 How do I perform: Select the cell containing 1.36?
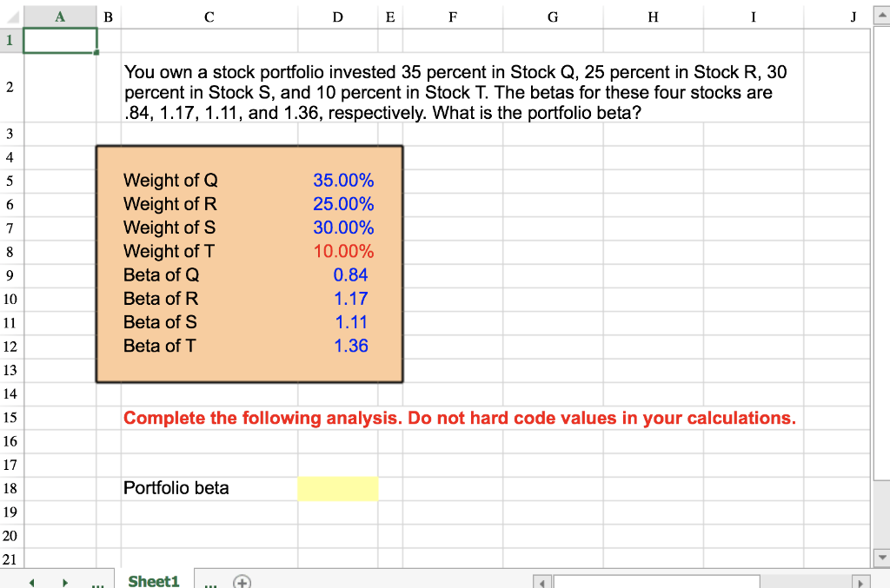tap(353, 346)
